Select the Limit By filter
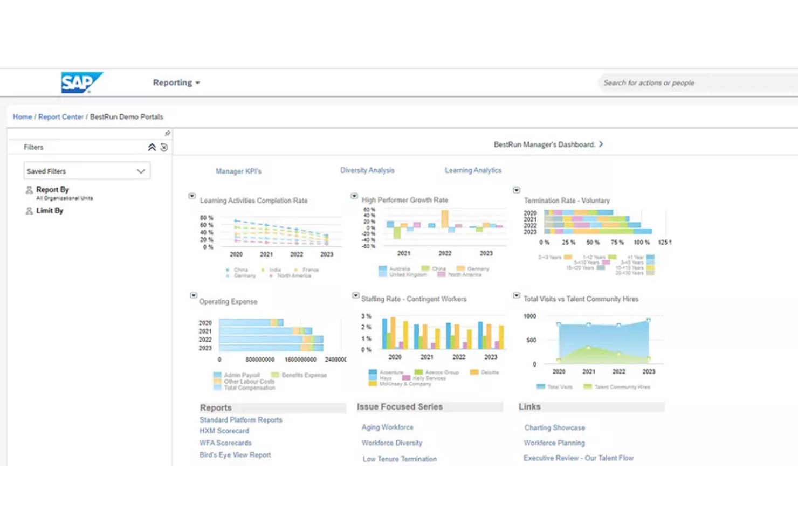Screen dimensions: 798x532 [50, 211]
